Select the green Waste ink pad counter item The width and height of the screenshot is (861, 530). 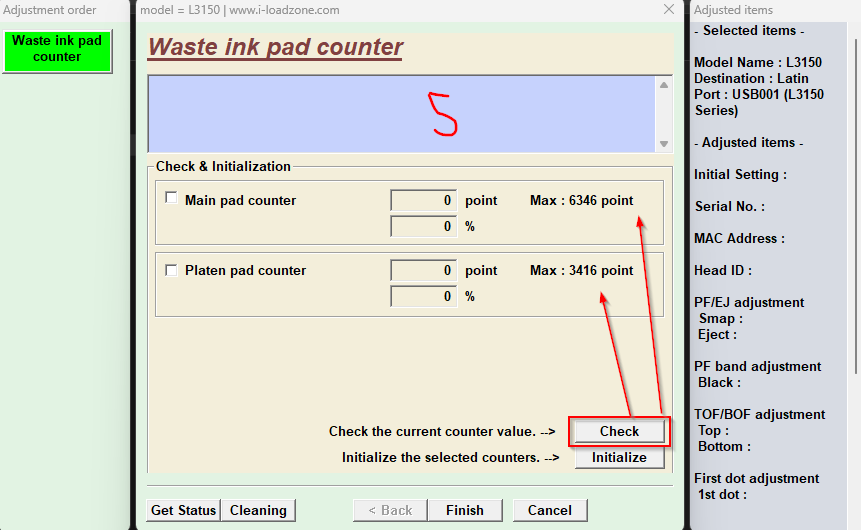coord(57,50)
